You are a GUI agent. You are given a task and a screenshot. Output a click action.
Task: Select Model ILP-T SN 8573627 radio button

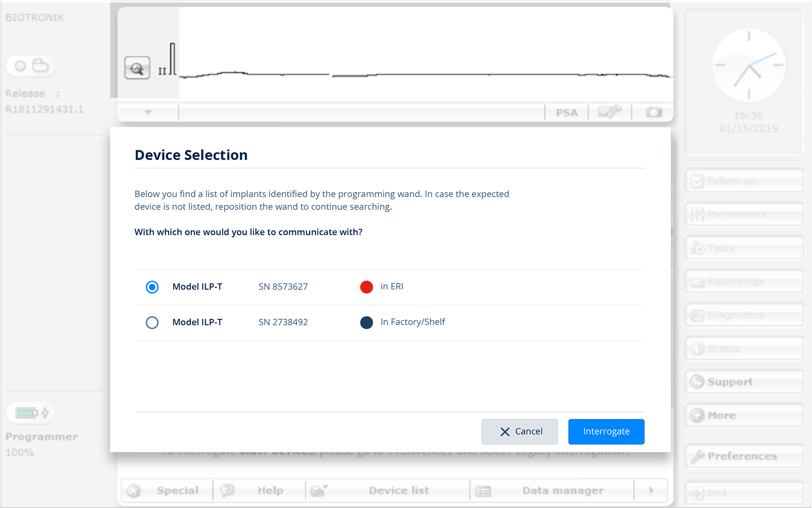click(x=152, y=287)
